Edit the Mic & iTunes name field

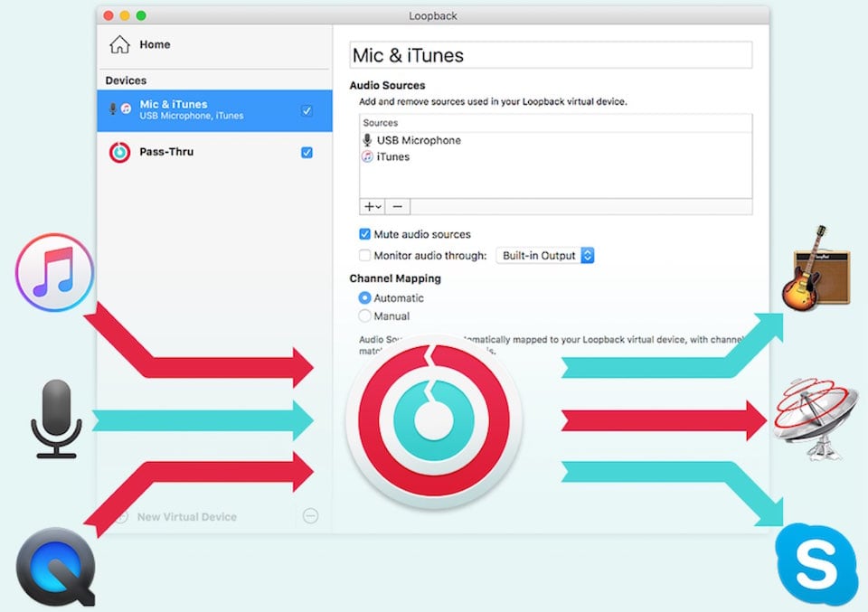tap(551, 55)
